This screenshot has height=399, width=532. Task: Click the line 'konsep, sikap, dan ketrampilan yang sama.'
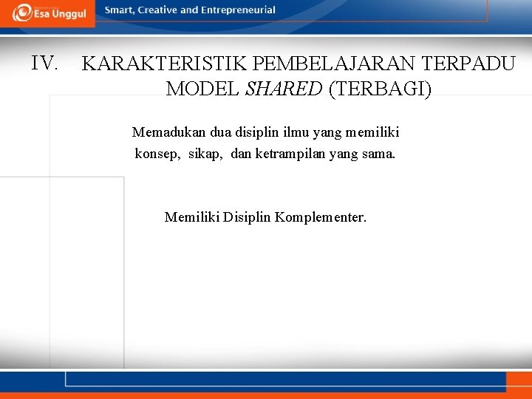click(x=265, y=154)
